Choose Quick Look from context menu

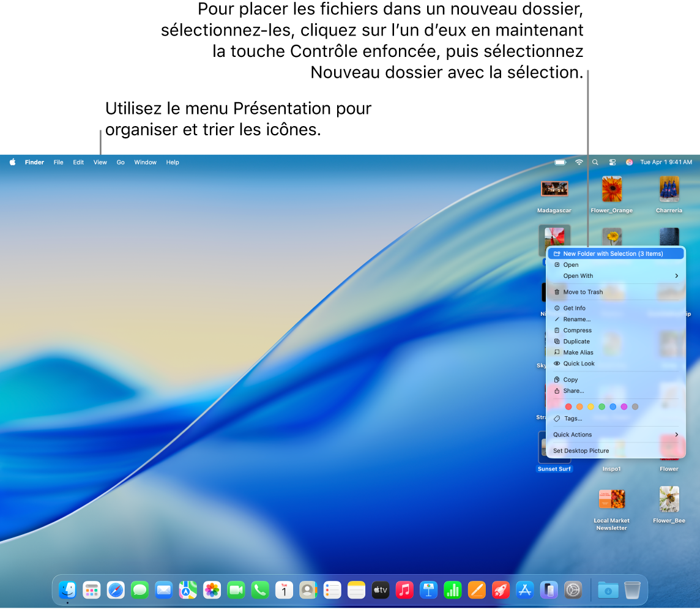pyautogui.click(x=579, y=364)
